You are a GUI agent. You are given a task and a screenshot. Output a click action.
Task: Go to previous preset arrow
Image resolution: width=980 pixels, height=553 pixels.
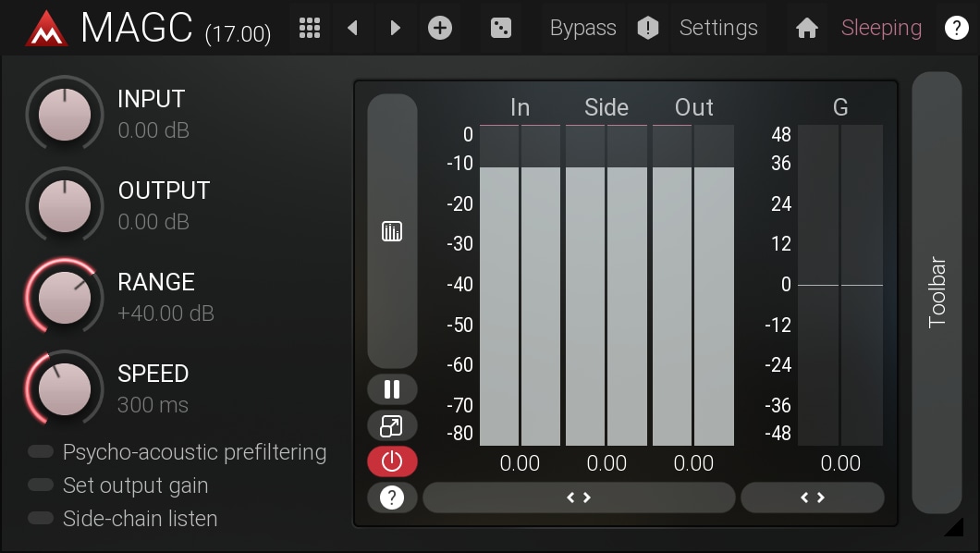(x=352, y=28)
